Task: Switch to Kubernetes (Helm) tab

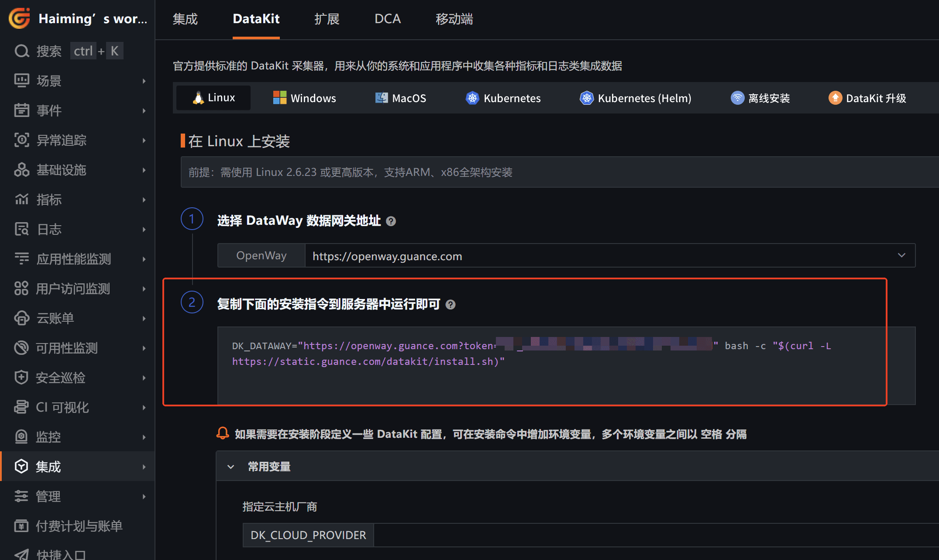Action: 635,98
